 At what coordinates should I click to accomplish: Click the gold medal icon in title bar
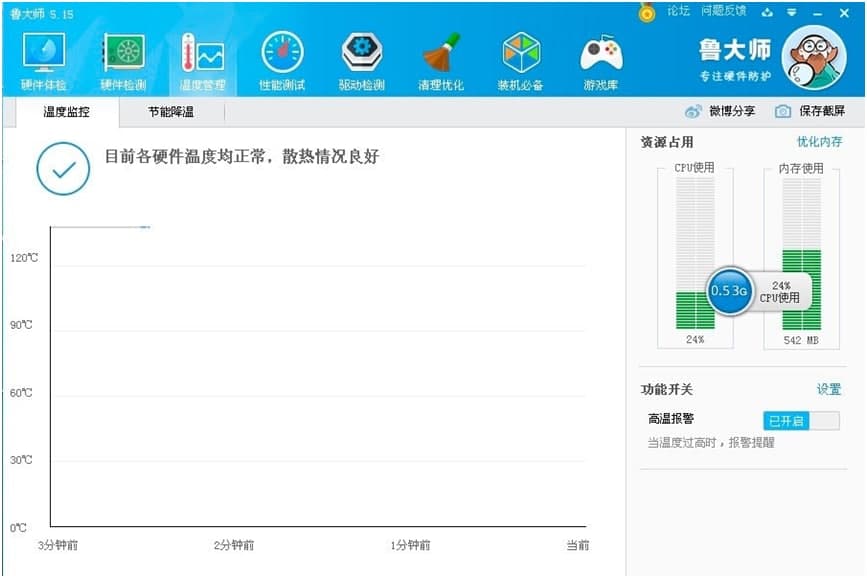click(x=646, y=12)
